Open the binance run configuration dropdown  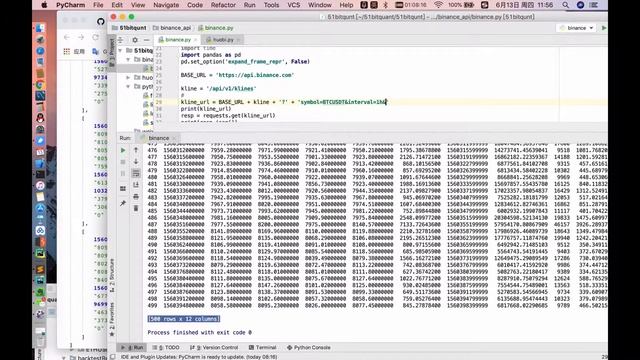point(576,28)
